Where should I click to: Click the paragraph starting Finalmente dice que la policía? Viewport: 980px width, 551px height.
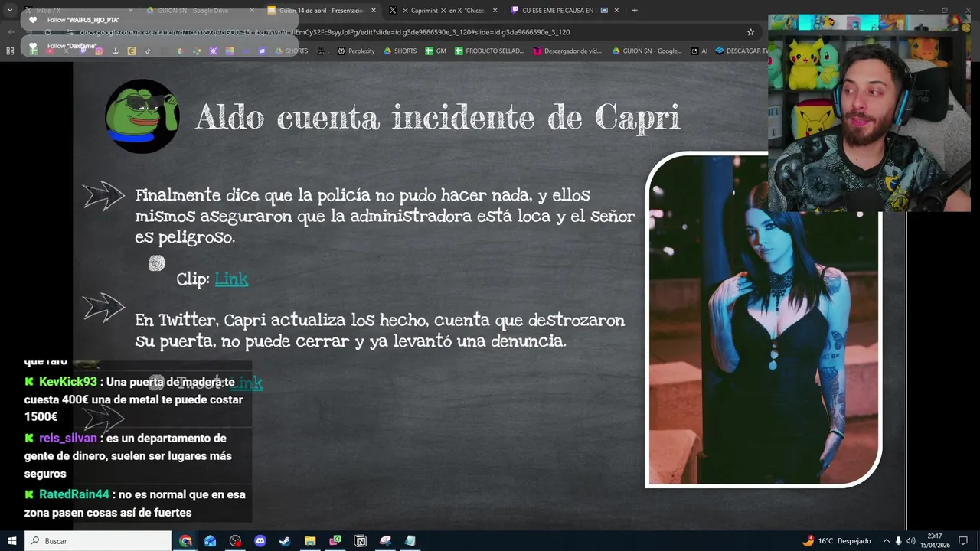[x=385, y=217]
